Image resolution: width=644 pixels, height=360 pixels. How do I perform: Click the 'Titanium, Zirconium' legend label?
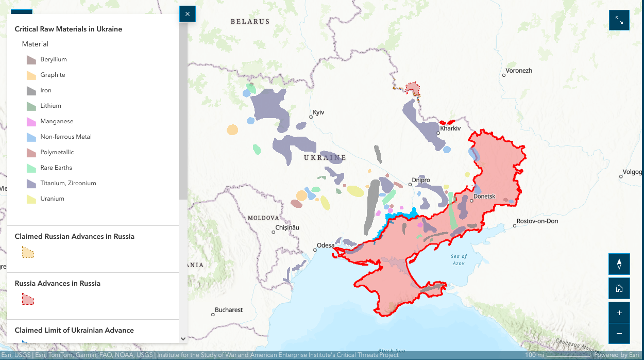[68, 183]
